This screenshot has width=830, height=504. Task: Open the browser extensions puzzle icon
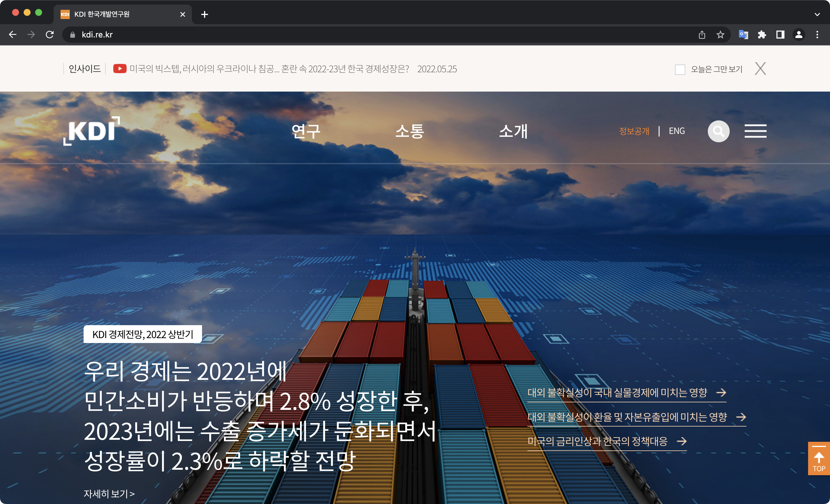pos(762,34)
